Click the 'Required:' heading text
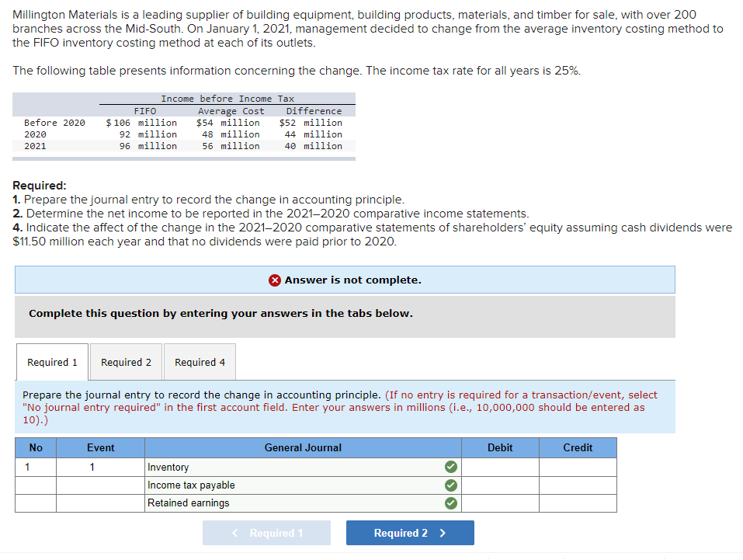The width and height of the screenshot is (743, 560). pos(40,186)
